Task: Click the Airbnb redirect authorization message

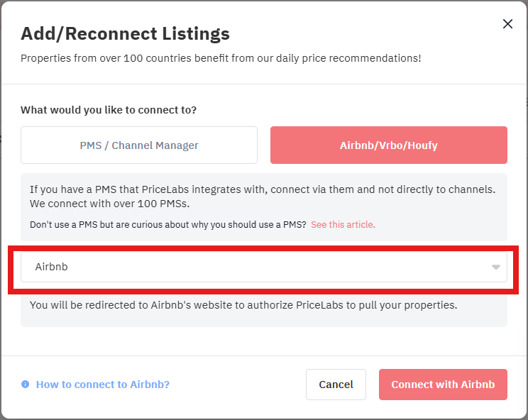Action: coord(243,305)
